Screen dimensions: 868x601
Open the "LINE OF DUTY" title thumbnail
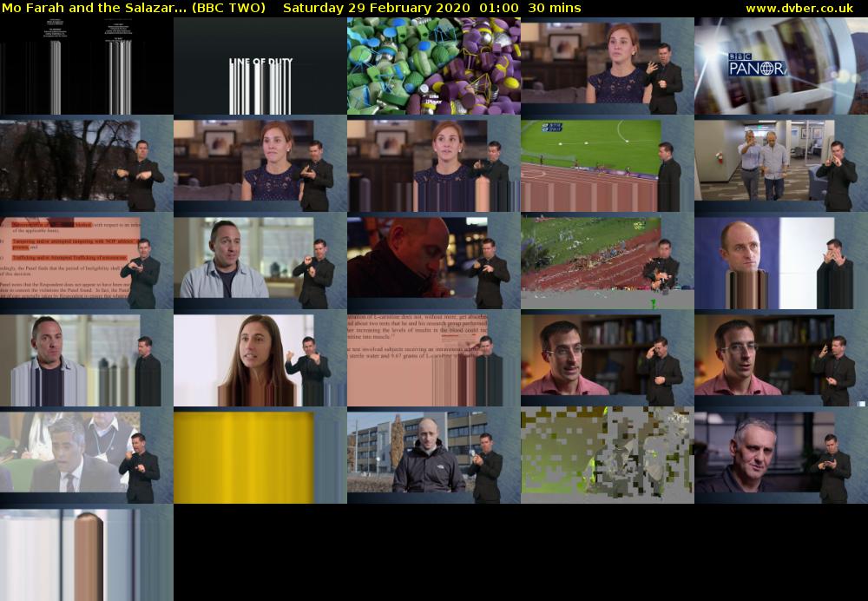tap(260, 66)
